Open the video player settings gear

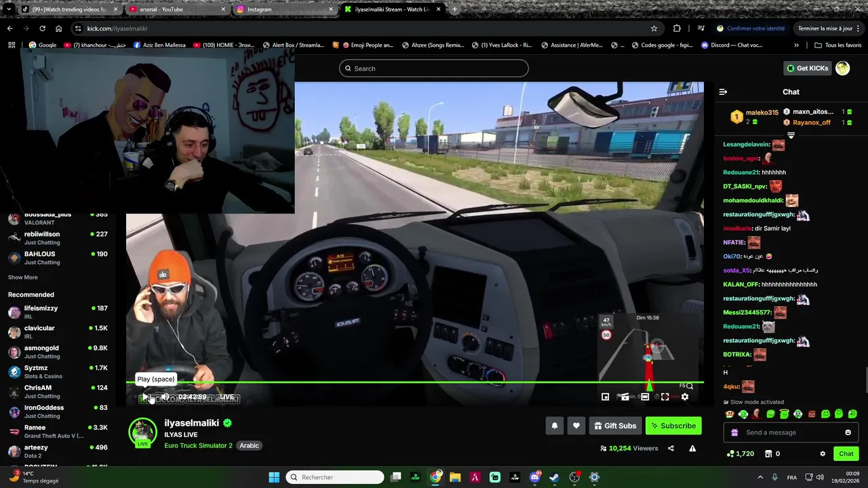click(685, 397)
